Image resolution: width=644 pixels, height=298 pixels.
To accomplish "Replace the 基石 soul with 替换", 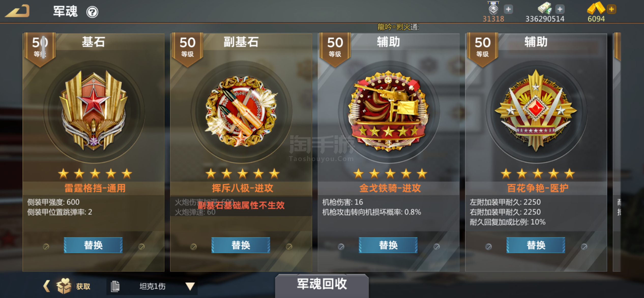I will click(93, 245).
